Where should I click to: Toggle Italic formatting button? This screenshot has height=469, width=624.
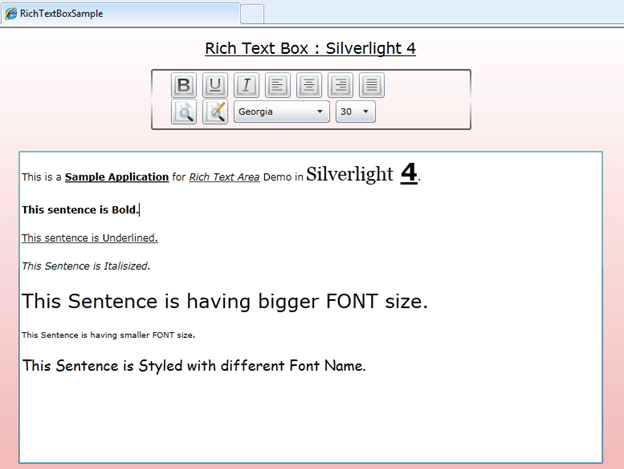click(246, 85)
